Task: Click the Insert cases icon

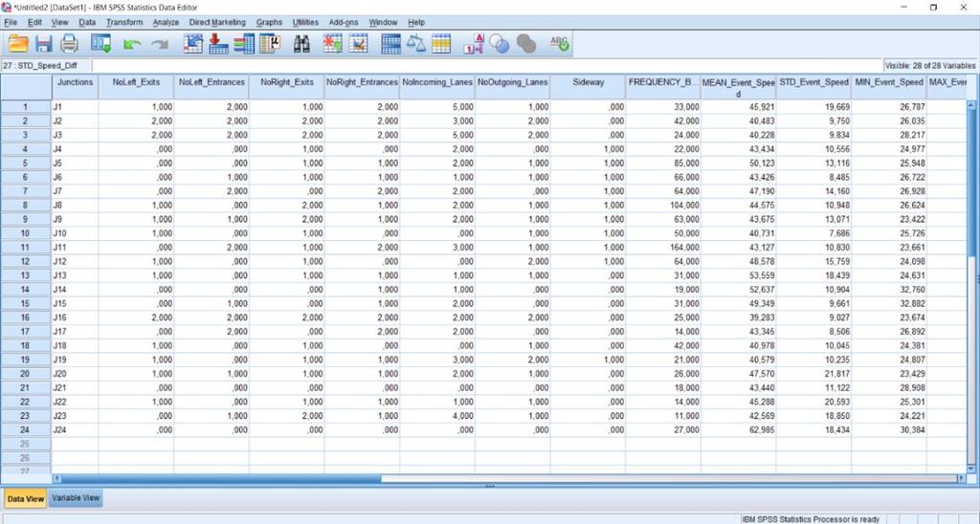Action: (x=332, y=44)
